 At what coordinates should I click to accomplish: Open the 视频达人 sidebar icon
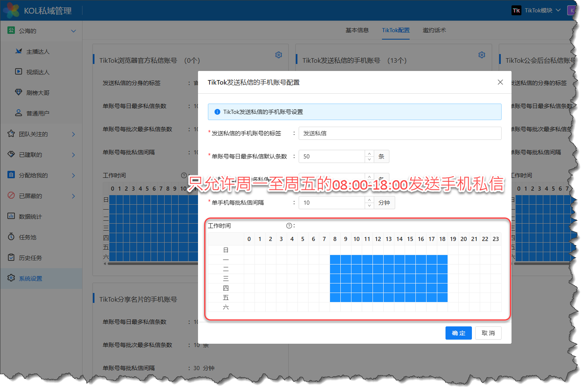19,71
